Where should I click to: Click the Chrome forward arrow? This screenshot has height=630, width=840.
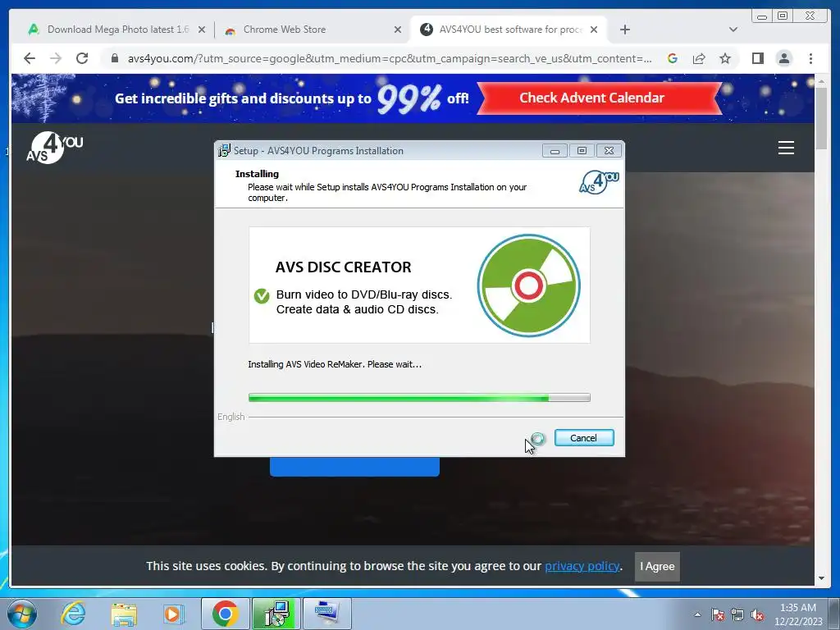click(x=56, y=58)
